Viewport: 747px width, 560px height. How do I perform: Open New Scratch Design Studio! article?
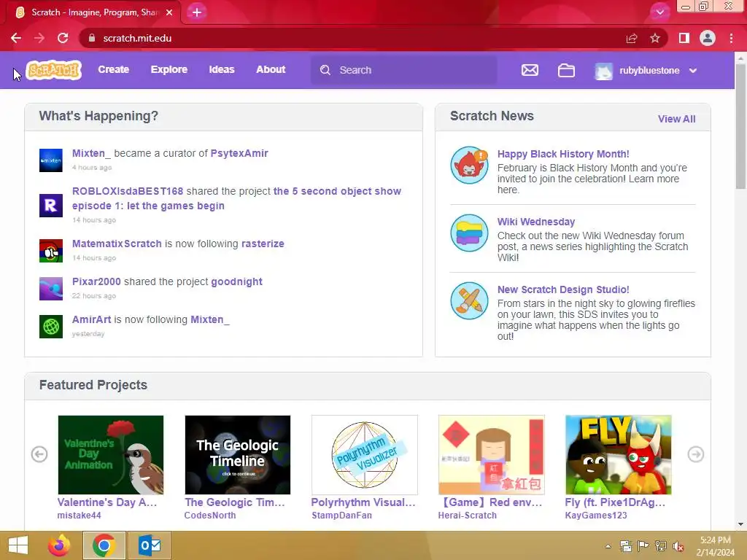563,289
